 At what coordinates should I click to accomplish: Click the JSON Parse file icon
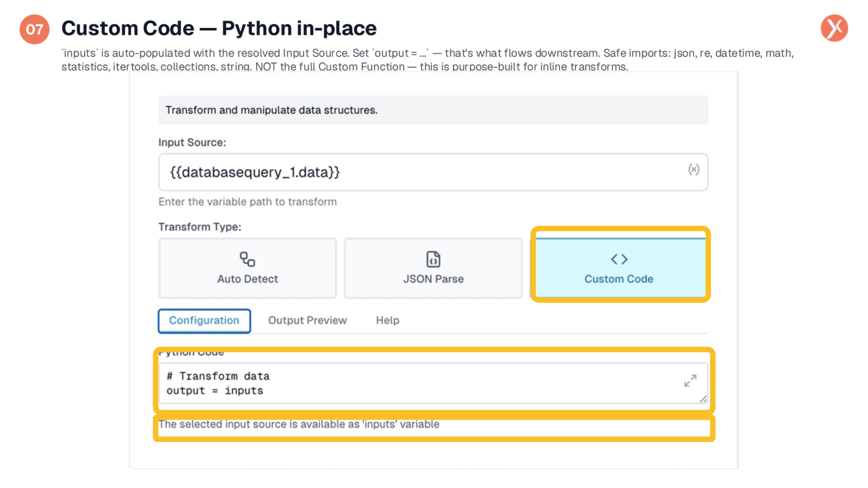click(433, 259)
